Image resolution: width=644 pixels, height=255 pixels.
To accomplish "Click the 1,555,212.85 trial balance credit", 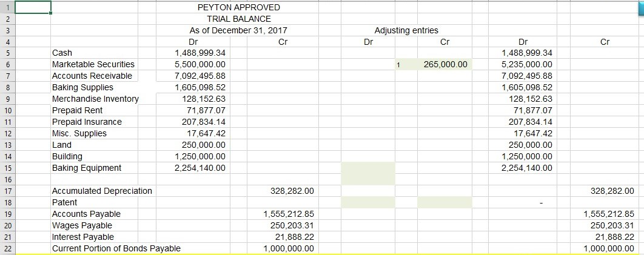I will [x=288, y=214].
